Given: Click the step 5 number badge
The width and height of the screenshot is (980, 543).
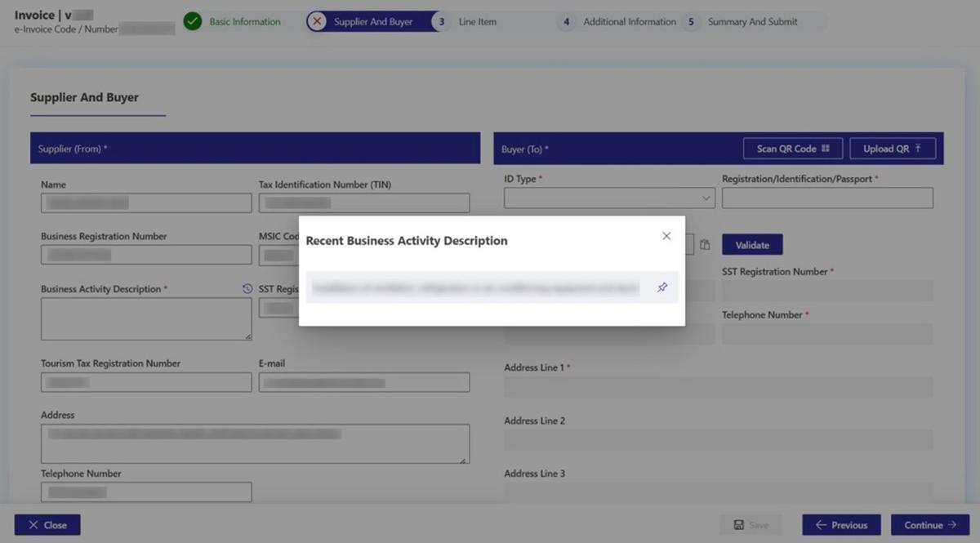Looking at the screenshot, I should (690, 22).
